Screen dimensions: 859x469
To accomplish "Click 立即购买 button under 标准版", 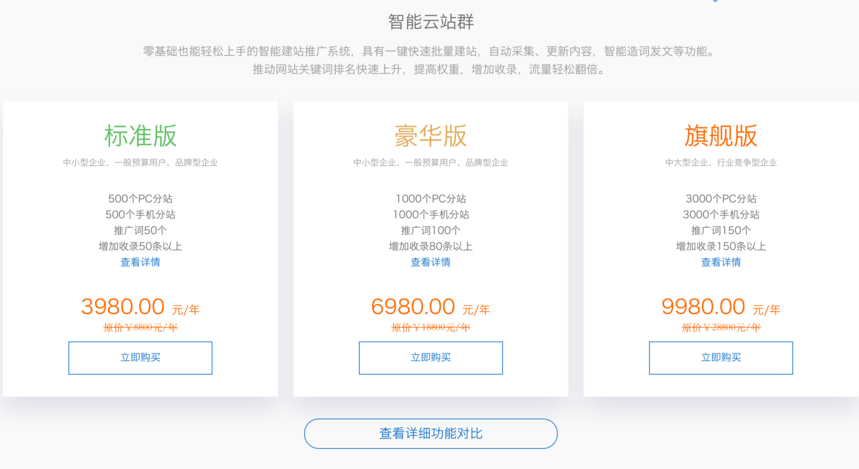I will [140, 358].
